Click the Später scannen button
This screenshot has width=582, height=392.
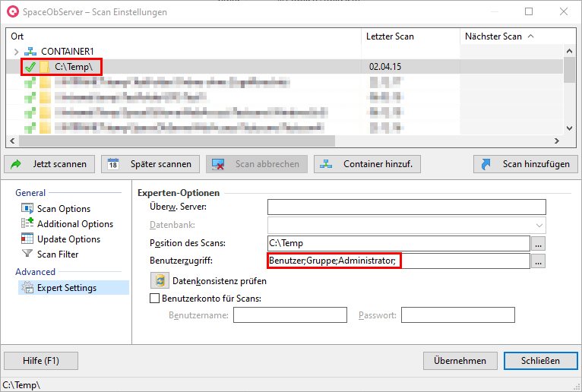[150, 164]
